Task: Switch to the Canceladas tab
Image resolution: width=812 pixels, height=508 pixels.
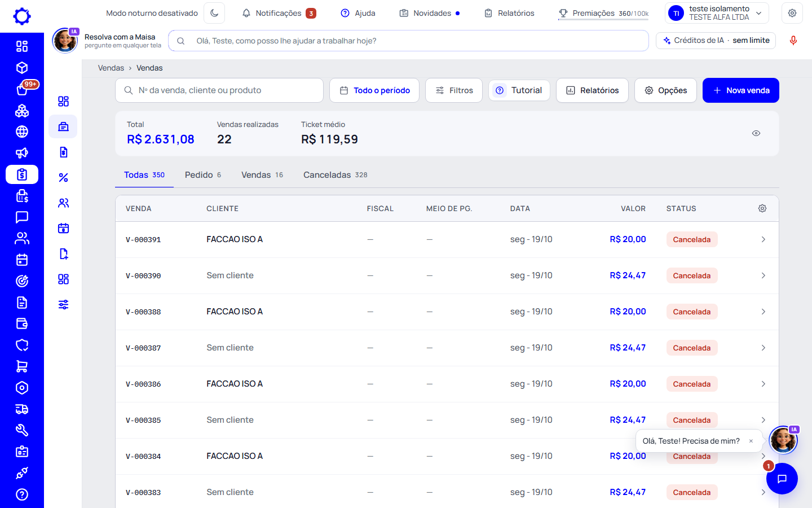Action: [336, 175]
